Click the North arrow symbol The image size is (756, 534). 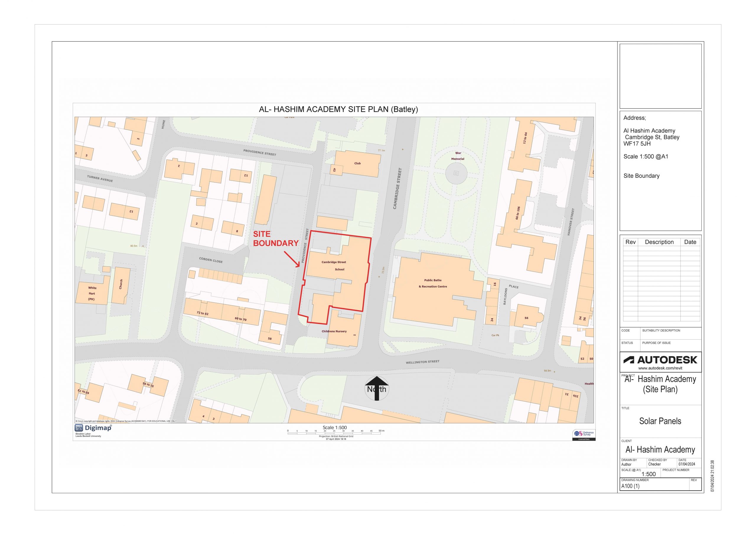[377, 388]
